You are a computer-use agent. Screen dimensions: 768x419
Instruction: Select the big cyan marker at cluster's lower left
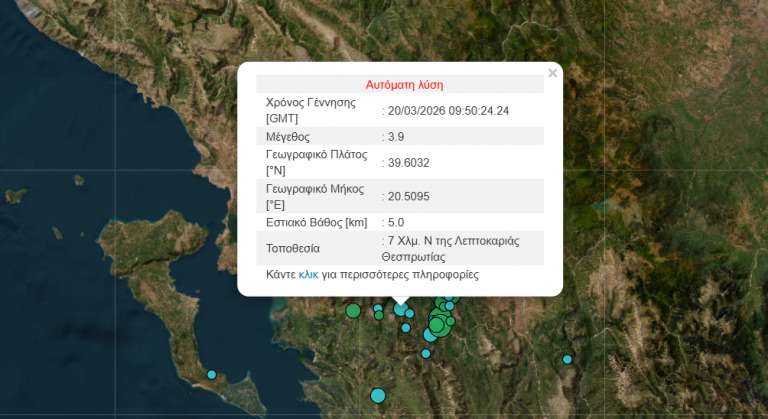coord(430,335)
